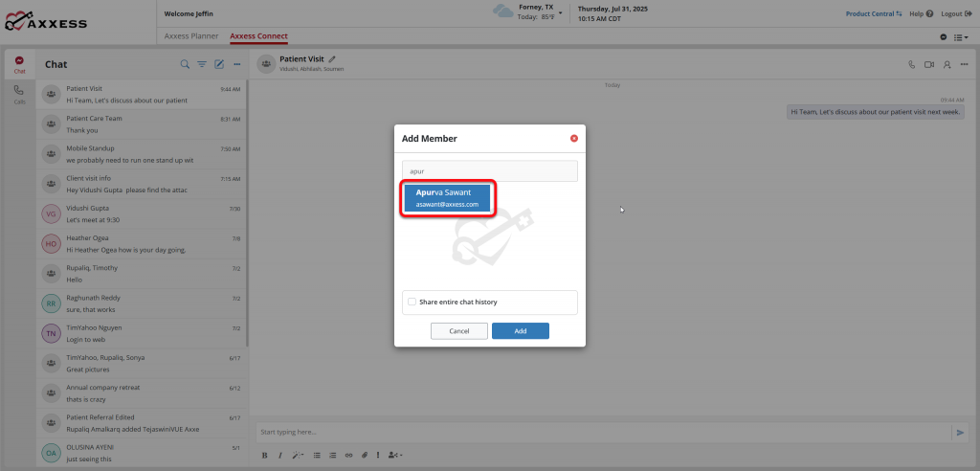Viewport: 980px width, 471px height.
Task: Click the Add button
Action: (520, 331)
